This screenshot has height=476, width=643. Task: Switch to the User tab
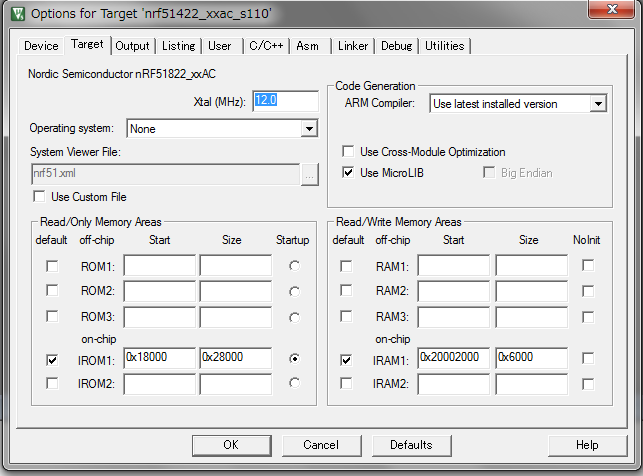pyautogui.click(x=220, y=46)
